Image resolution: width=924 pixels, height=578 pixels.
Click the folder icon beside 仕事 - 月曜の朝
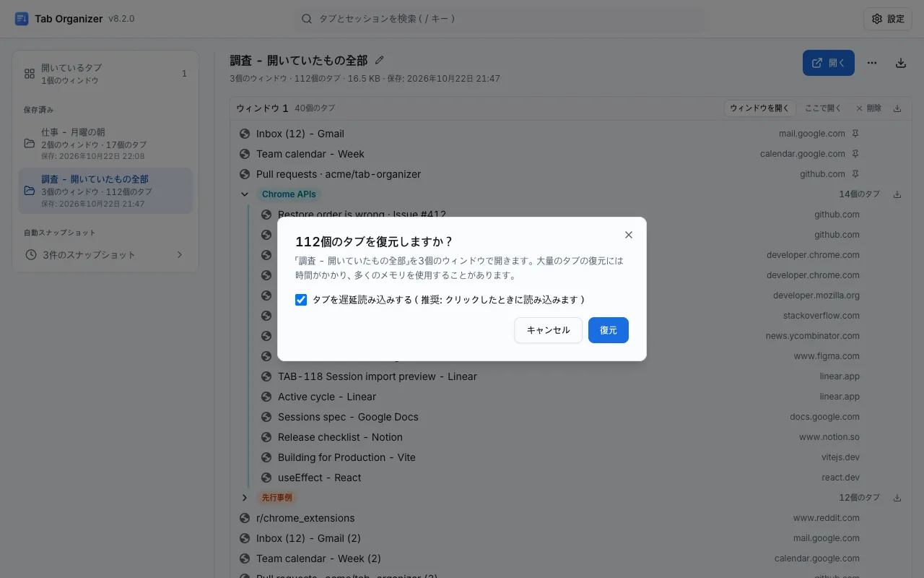pos(30,144)
